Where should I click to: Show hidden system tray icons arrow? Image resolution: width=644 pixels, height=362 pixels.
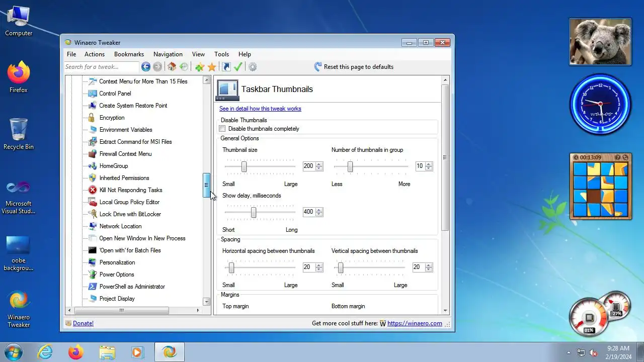point(569,352)
